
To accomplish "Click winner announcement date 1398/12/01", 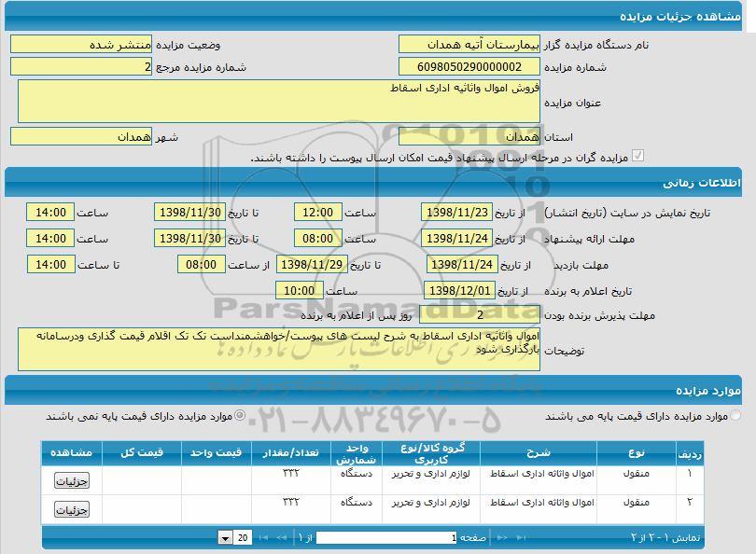I will coord(459,290).
